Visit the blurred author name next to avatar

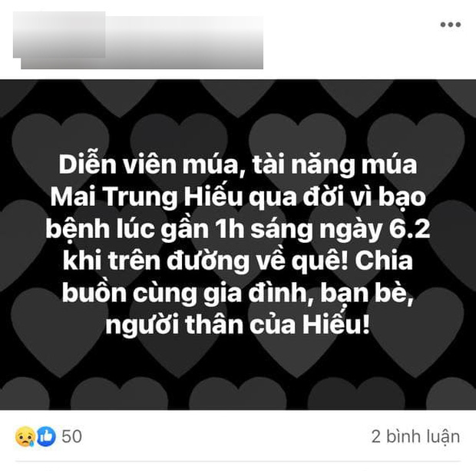(x=184, y=42)
